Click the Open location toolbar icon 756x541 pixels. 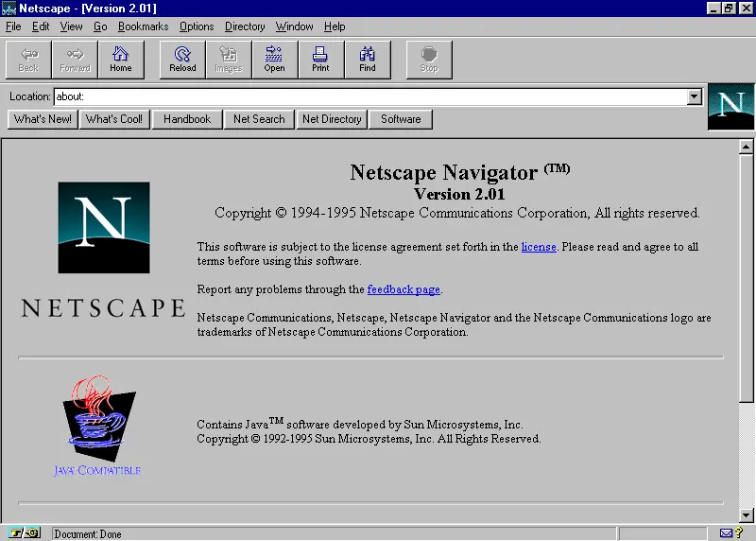(x=274, y=59)
